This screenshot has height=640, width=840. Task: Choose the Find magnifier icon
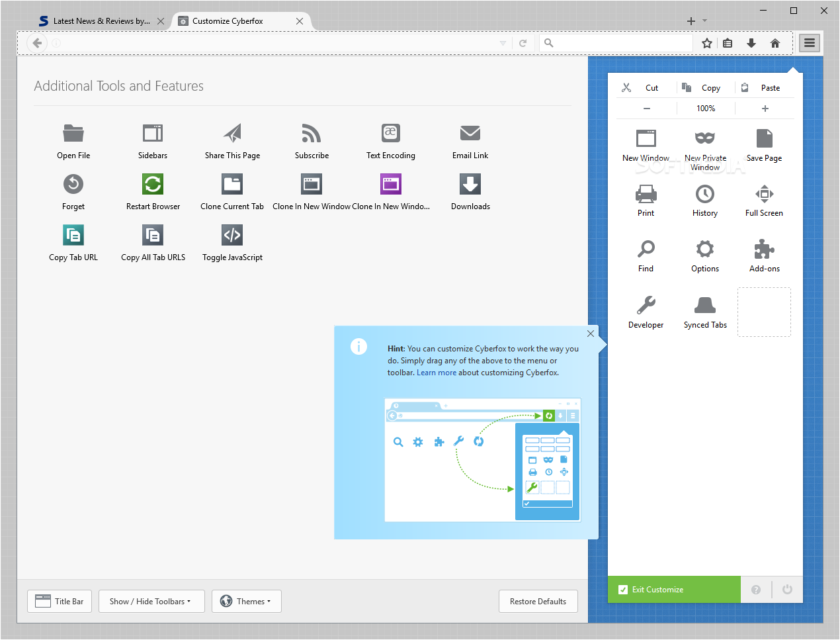tap(646, 249)
